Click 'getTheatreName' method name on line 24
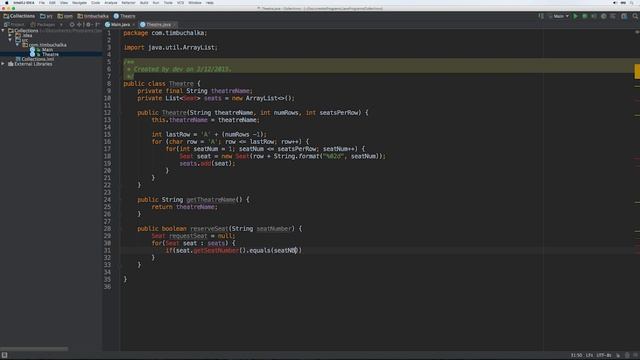Viewport: 640px width, 360px height. pos(211,200)
